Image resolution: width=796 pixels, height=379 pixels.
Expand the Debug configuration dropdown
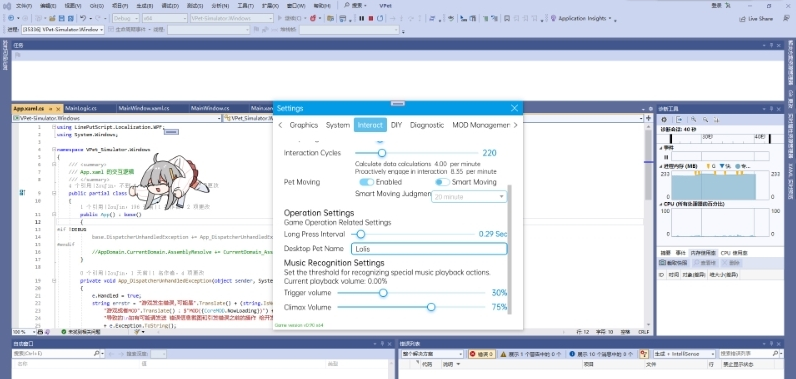coord(125,18)
